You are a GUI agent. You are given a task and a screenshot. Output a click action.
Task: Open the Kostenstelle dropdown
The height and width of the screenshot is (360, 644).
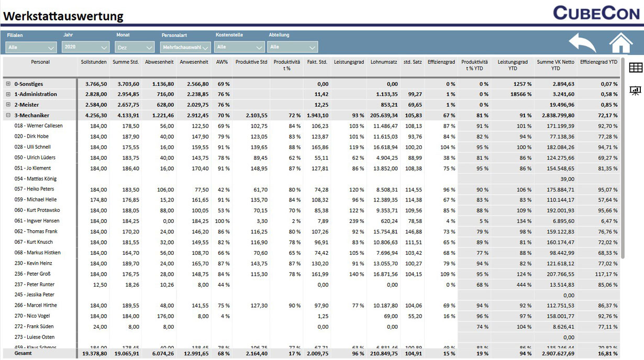coord(239,47)
